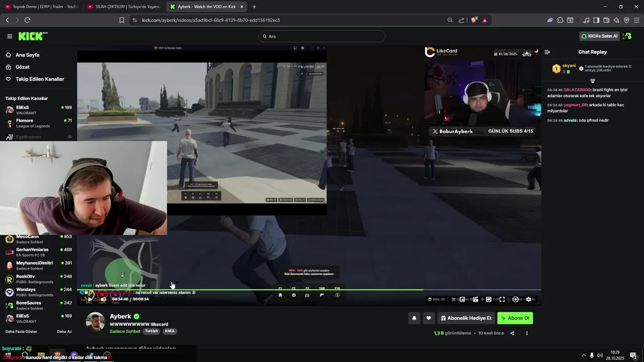
Task: Click the address bar URL
Action: point(211,20)
